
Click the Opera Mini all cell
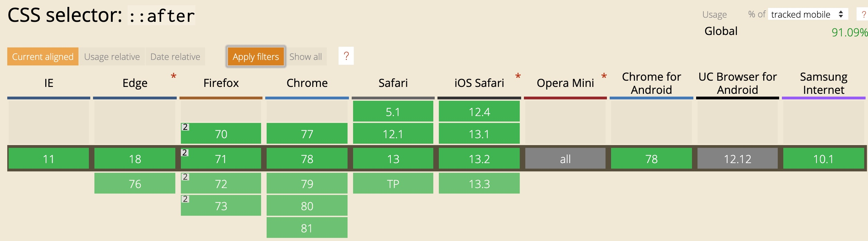click(565, 159)
